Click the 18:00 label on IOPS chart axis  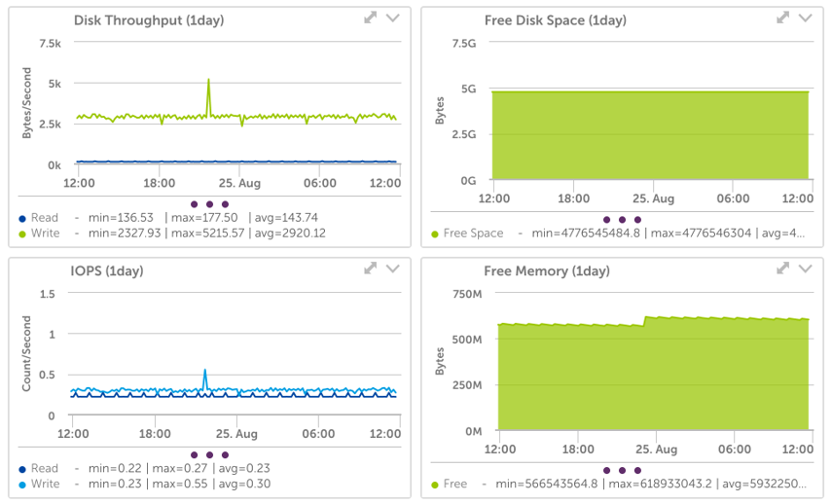click(155, 434)
